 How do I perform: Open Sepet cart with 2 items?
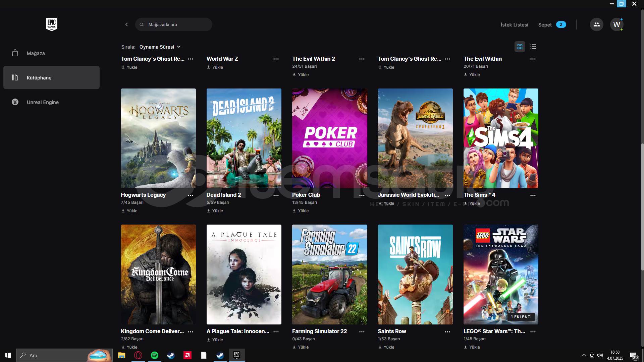pos(552,25)
